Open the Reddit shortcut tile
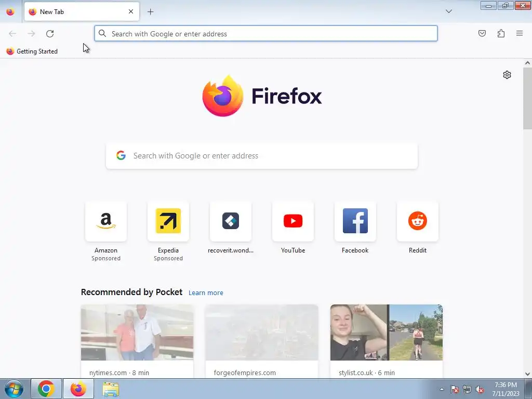The height and width of the screenshot is (399, 532). tap(418, 221)
